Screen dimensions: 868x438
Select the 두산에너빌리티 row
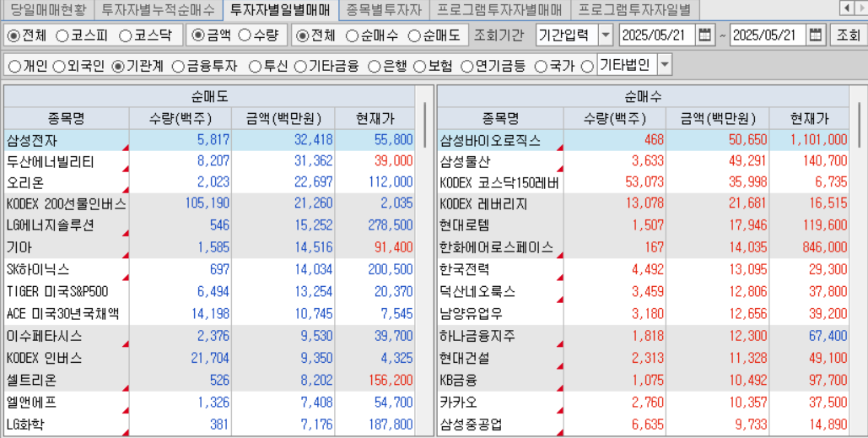(x=209, y=161)
